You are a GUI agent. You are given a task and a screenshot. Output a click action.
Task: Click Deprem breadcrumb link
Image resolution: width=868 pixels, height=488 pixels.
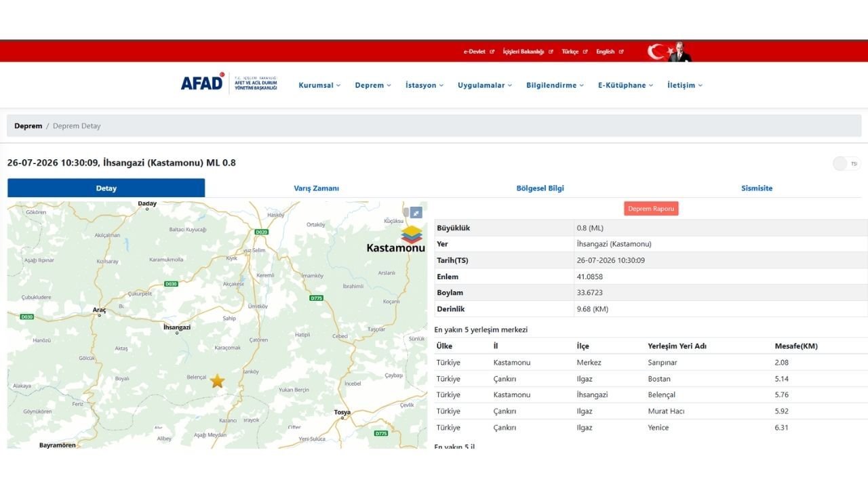[28, 126]
